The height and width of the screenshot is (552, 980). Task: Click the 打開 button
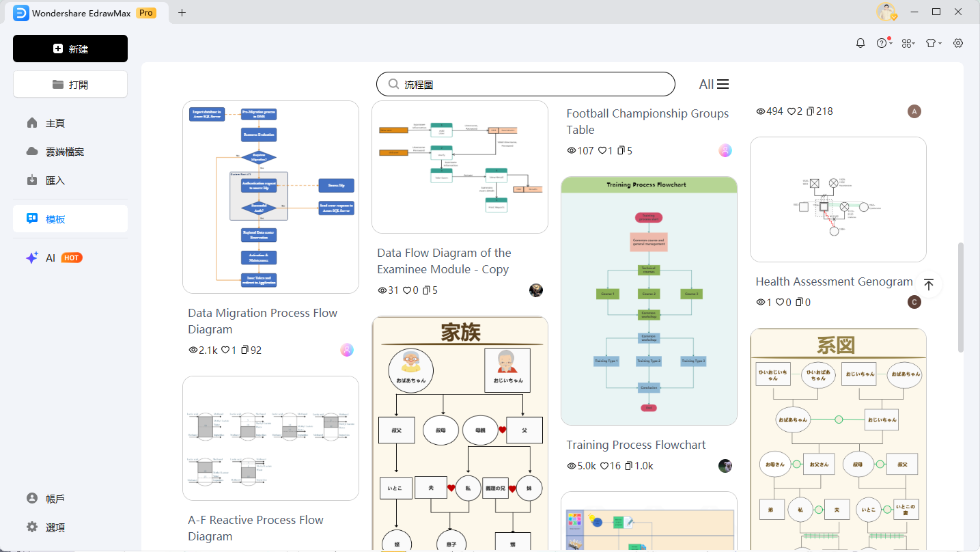pos(70,85)
